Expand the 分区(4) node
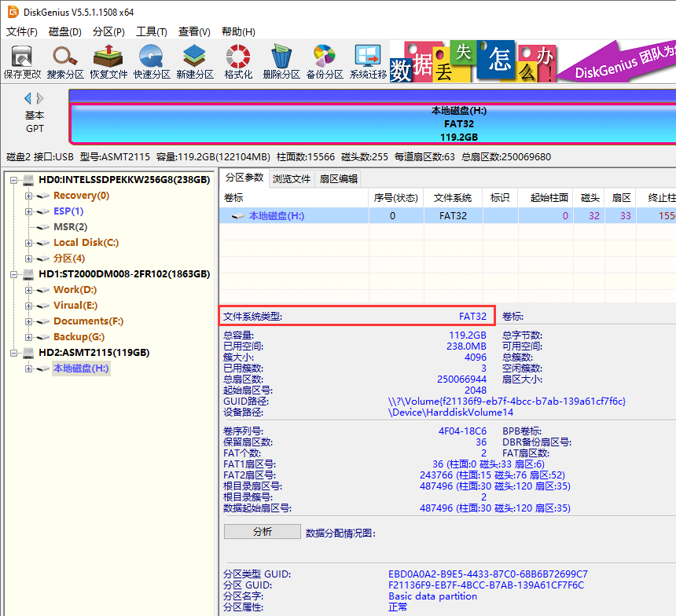The width and height of the screenshot is (676, 616). 28,258
